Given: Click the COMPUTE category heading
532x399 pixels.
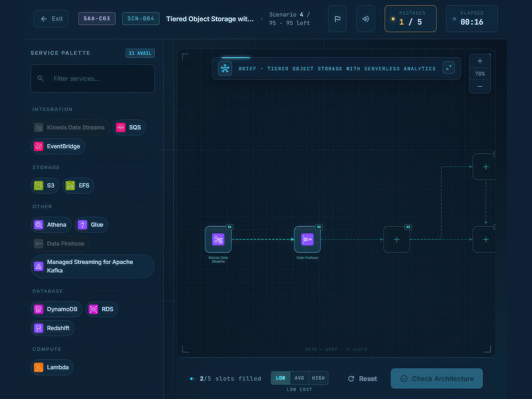Looking at the screenshot, I should tap(47, 349).
